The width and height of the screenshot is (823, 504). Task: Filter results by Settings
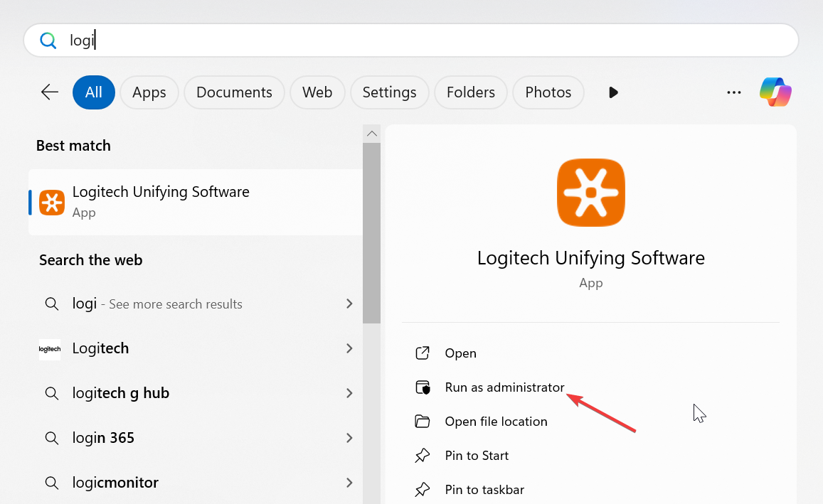(389, 92)
